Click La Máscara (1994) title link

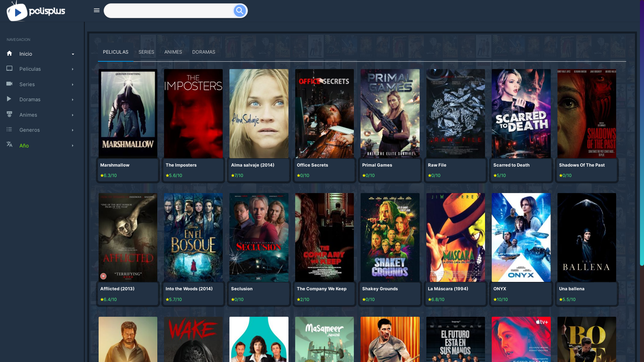coord(448,289)
